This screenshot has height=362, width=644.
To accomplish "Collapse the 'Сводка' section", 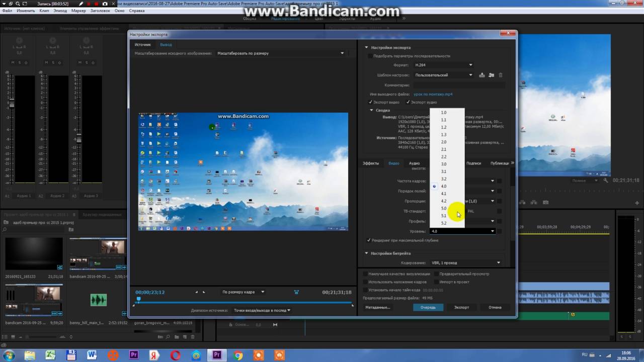I will [372, 110].
